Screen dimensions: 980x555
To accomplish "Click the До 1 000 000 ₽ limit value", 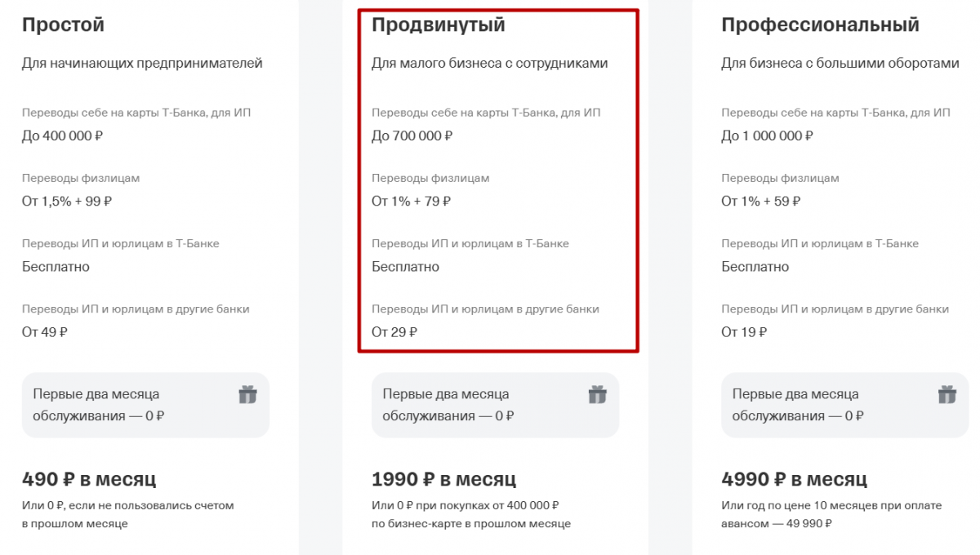I will coord(767,135).
